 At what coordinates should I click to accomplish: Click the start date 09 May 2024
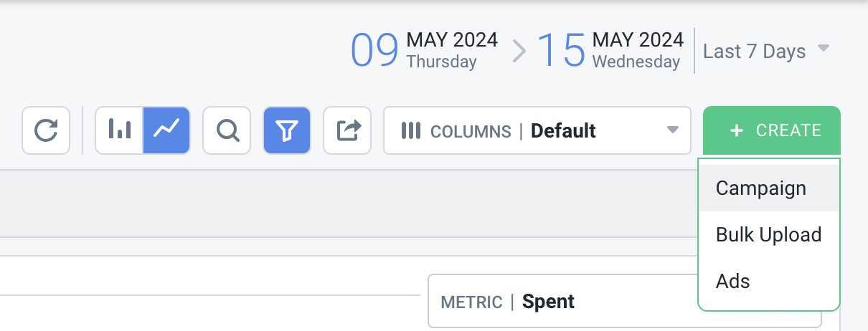coord(424,50)
